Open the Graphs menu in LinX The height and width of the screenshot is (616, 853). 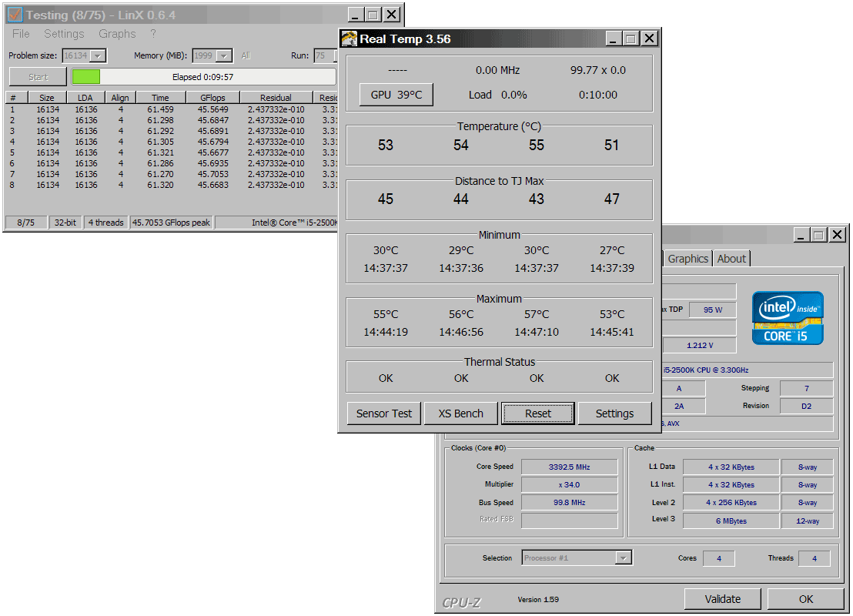pos(117,34)
